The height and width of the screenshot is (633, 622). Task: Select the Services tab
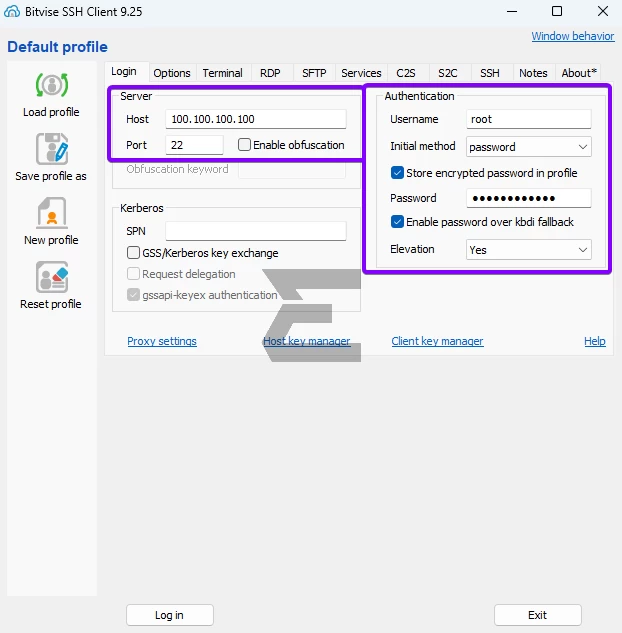[x=361, y=73]
